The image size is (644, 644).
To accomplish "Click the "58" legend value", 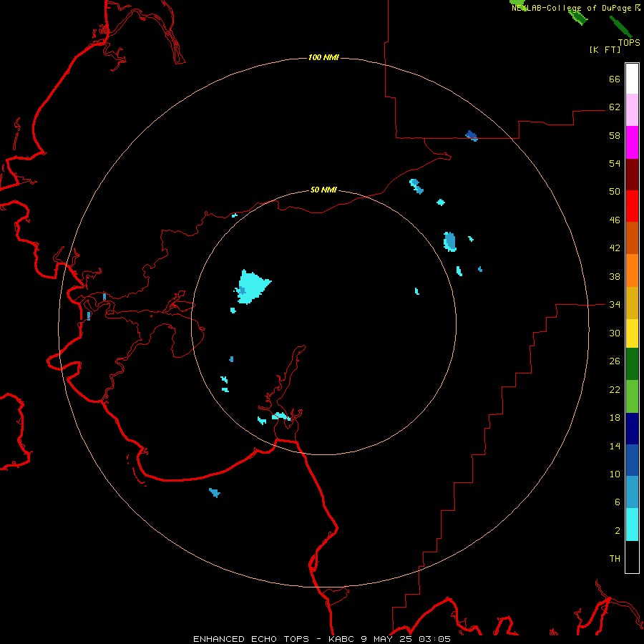I will (615, 135).
